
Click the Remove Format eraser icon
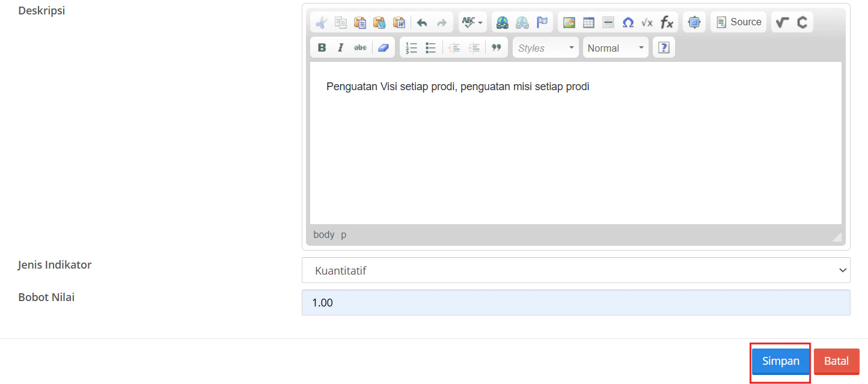[x=384, y=47]
